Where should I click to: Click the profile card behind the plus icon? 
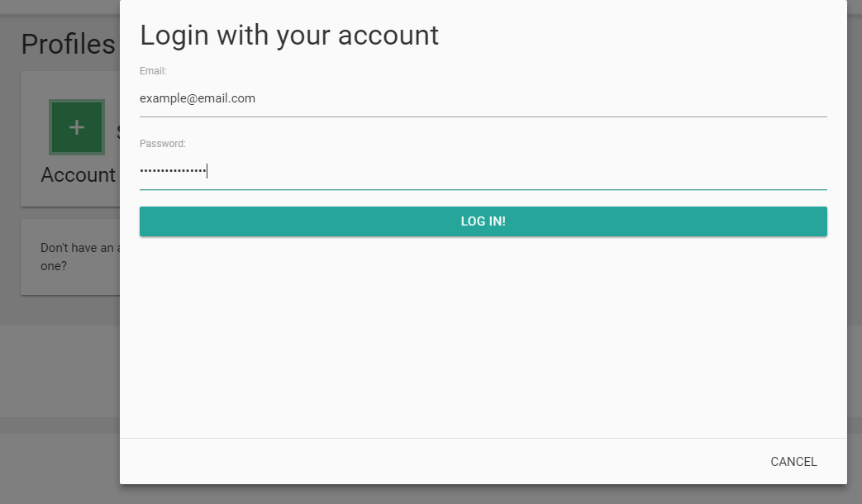70,139
